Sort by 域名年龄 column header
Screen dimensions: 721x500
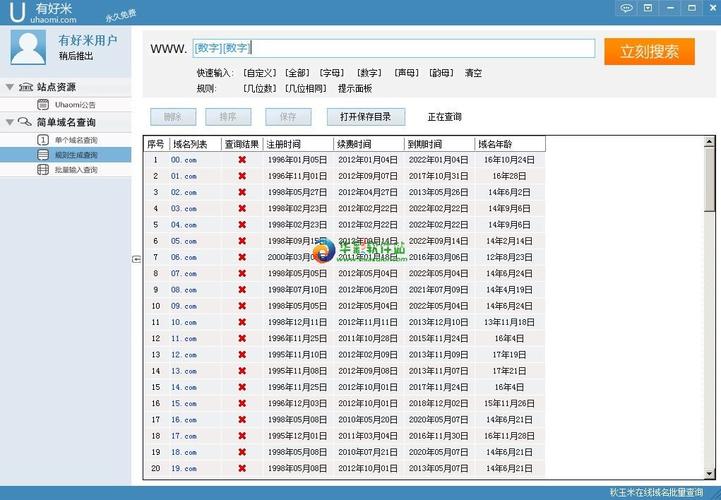(x=510, y=144)
